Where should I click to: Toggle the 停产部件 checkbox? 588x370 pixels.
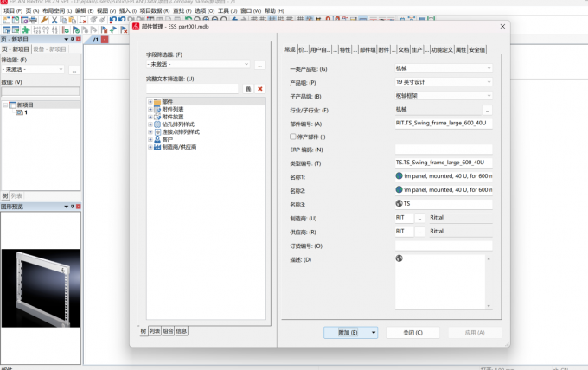[293, 137]
